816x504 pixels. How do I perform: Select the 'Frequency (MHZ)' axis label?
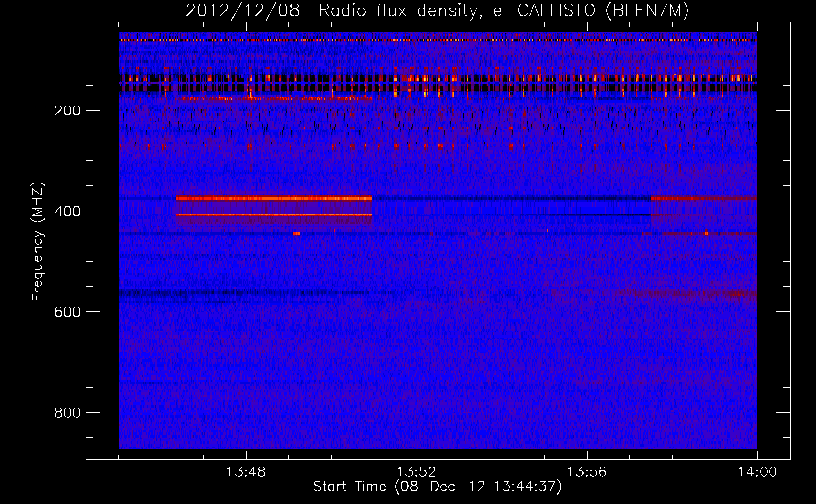(38, 242)
